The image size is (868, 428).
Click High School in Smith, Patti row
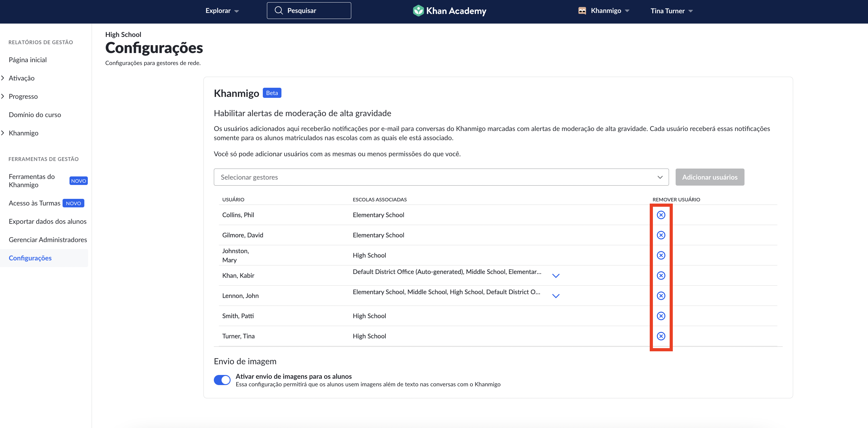pos(369,316)
